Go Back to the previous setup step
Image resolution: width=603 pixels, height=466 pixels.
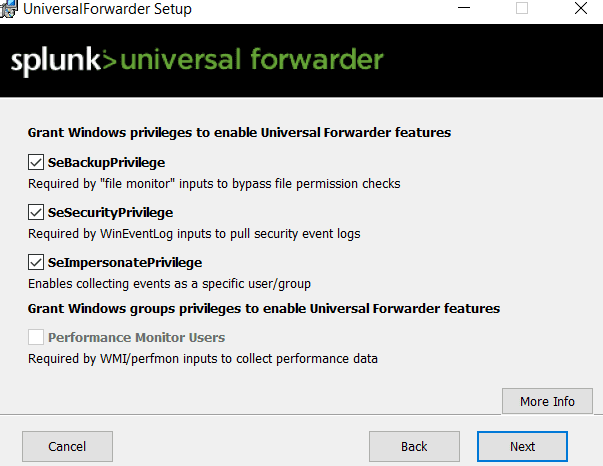pyautogui.click(x=414, y=446)
